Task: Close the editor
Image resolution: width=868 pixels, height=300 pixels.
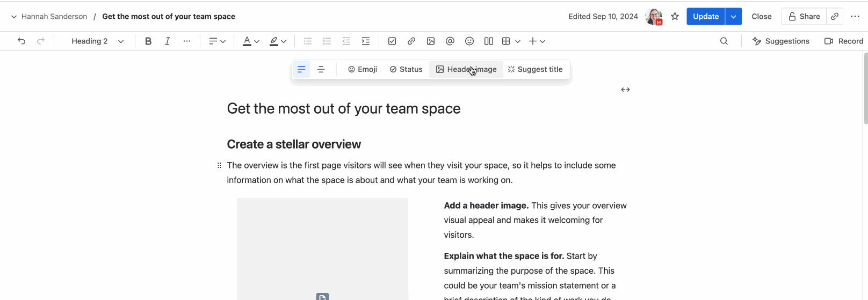Action: pos(762,17)
